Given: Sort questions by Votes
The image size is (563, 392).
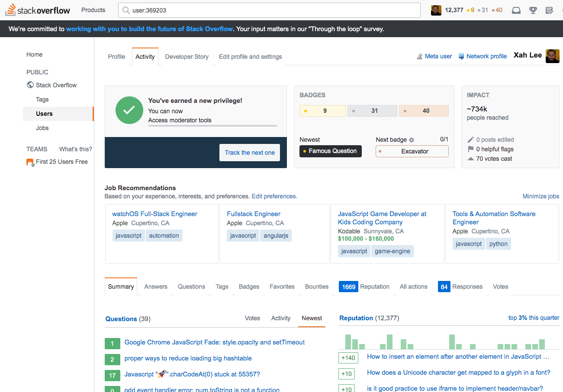Looking at the screenshot, I should [252, 318].
